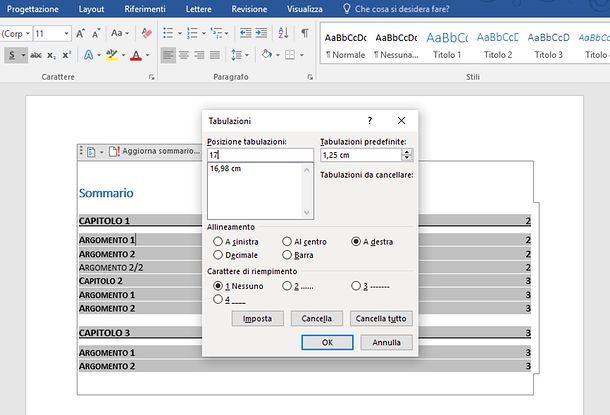Click the strikethrough abc icon

(x=36, y=56)
